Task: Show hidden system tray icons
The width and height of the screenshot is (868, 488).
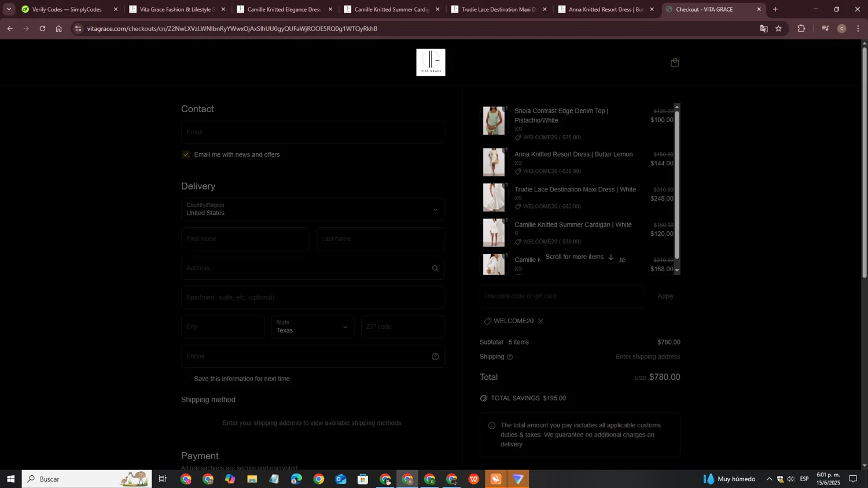Action: tap(769, 479)
